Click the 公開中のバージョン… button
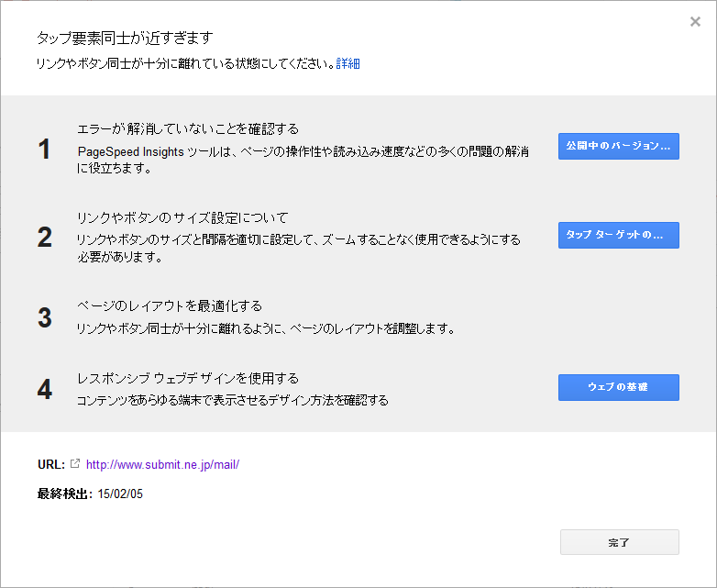This screenshot has height=588, width=717. (618, 146)
